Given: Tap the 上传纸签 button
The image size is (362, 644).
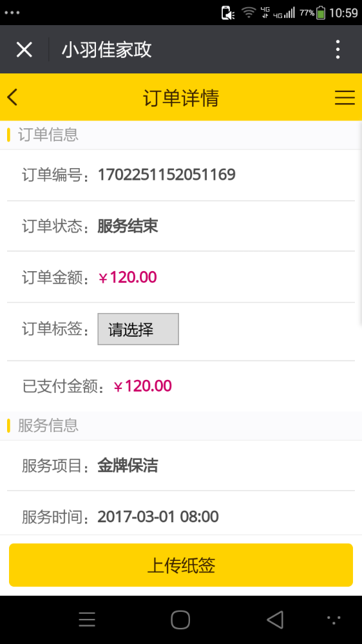Looking at the screenshot, I should [x=181, y=565].
